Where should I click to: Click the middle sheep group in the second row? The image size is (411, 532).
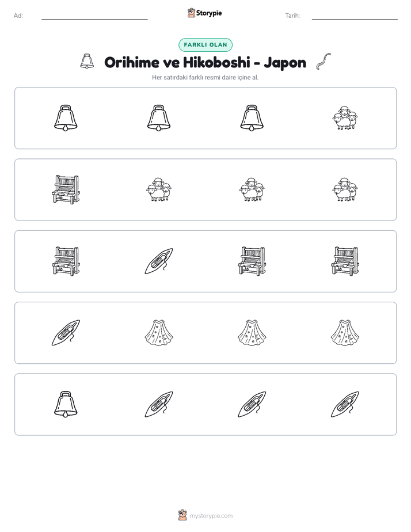point(252,189)
